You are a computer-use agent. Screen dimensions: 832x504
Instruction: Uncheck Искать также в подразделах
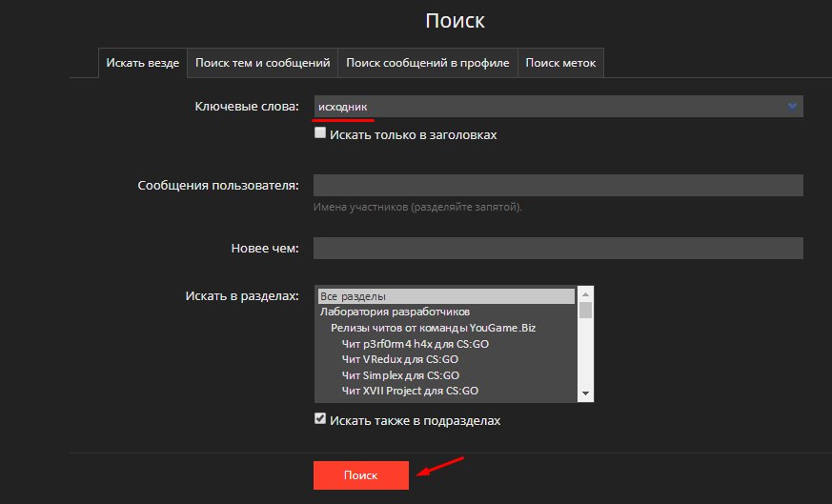pos(320,419)
